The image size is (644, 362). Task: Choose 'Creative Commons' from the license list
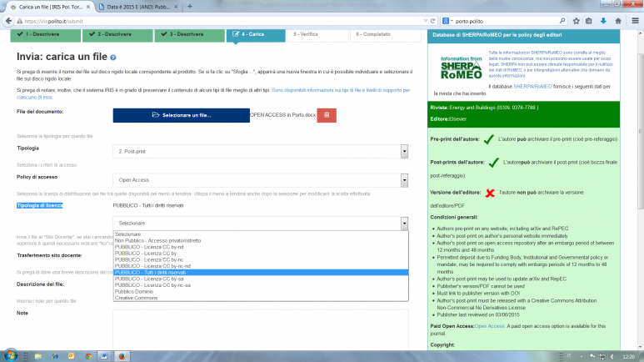261,298
